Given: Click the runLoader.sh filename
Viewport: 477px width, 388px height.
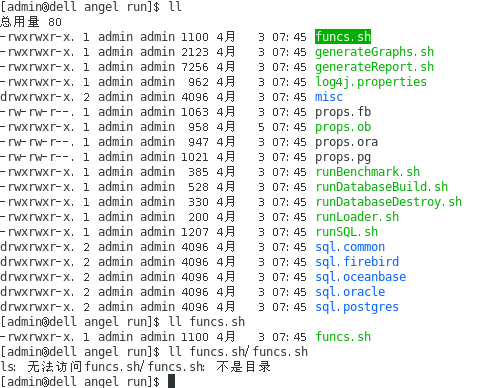Looking at the screenshot, I should point(357,217).
